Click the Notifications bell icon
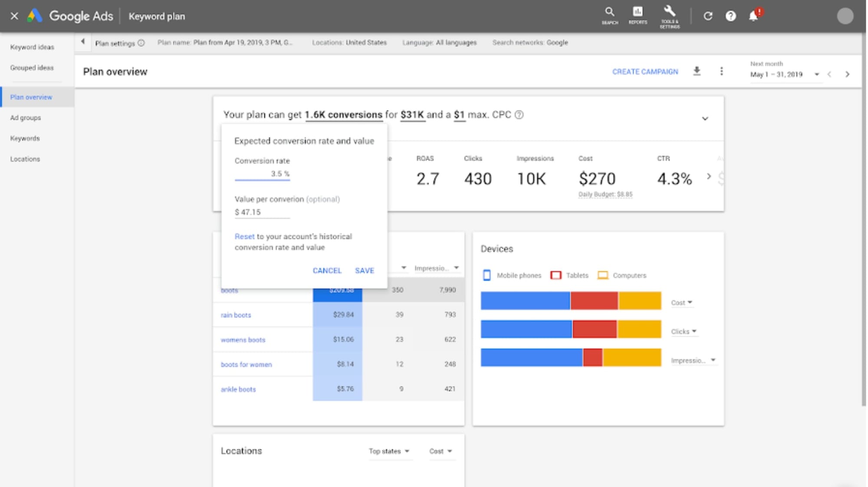This screenshot has width=868, height=487. (x=753, y=16)
